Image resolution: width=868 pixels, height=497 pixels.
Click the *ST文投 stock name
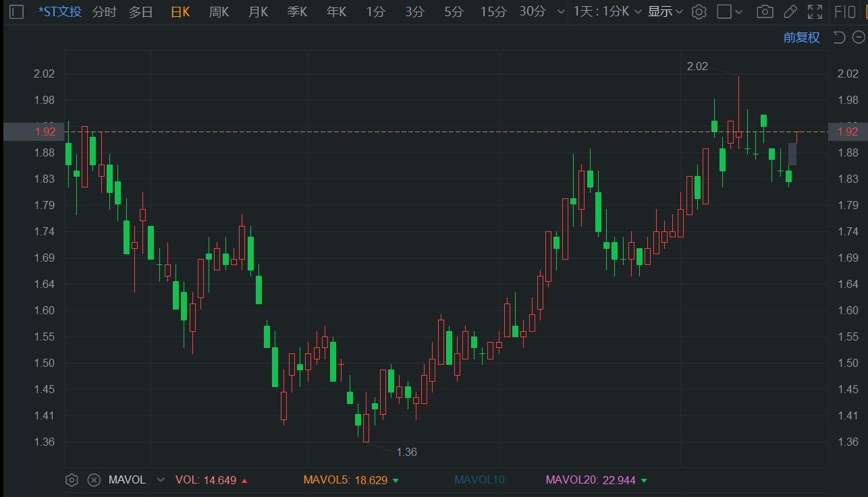(60, 11)
